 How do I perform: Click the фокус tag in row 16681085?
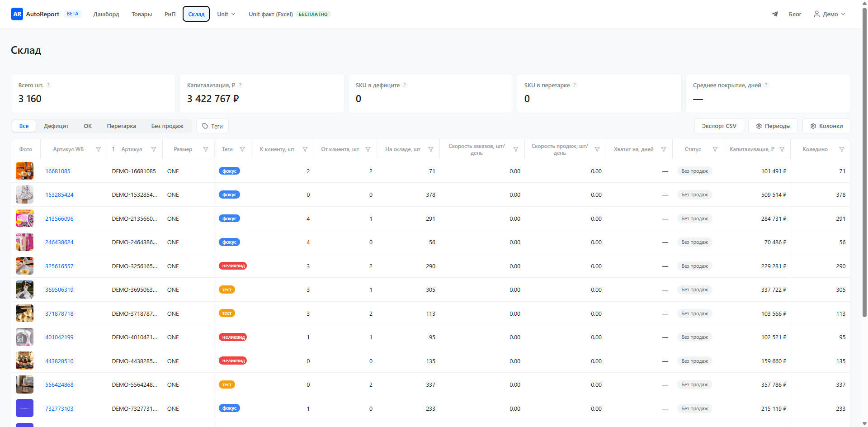[x=229, y=171]
